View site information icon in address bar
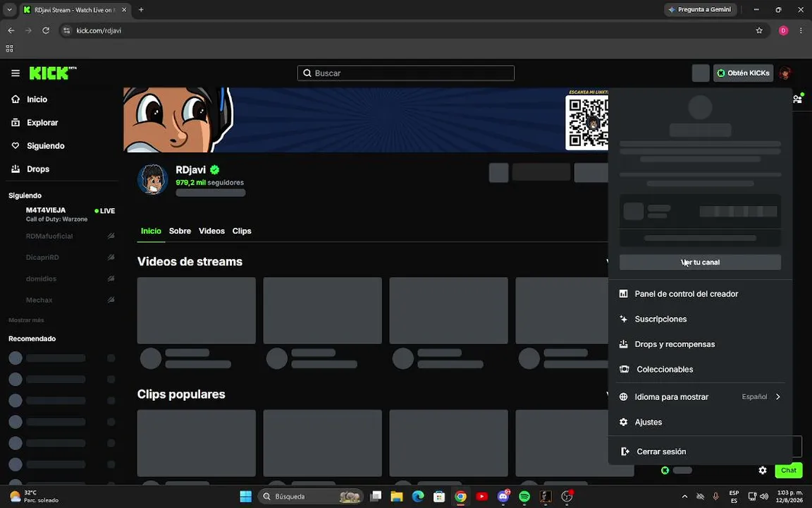The image size is (812, 508). pos(66,30)
